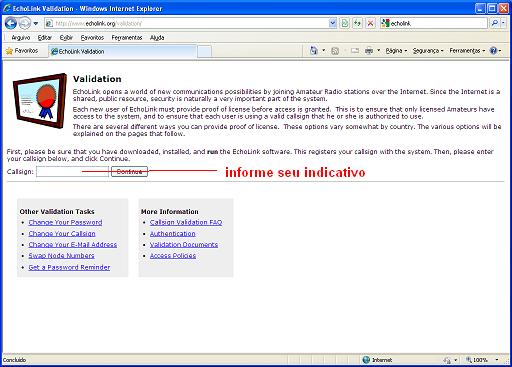Open the Ferramentas menu in menu bar
The image size is (512, 367).
[x=127, y=38]
